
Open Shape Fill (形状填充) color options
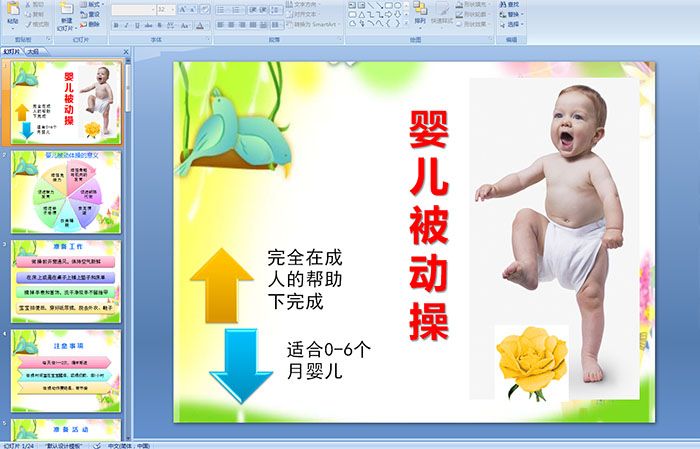pos(473,4)
